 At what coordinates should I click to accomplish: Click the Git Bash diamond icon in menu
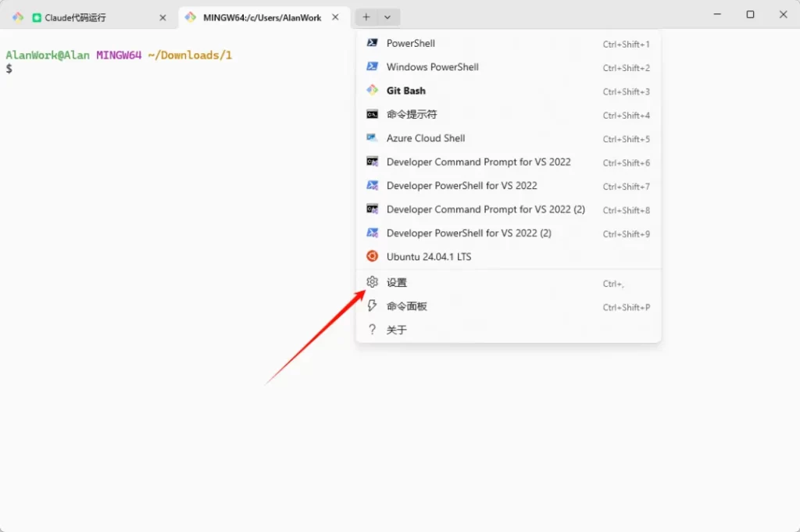pyautogui.click(x=373, y=91)
